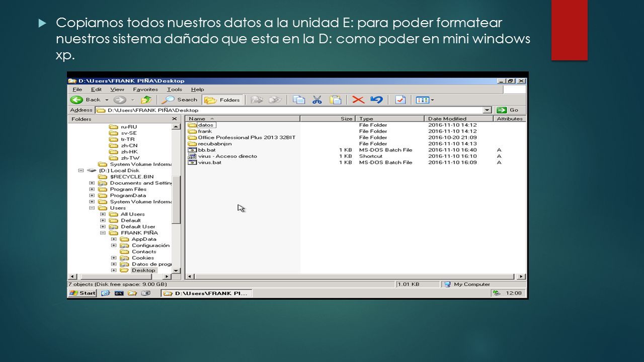Image resolution: width=644 pixels, height=362 pixels.
Task: Collapse the (D:) Local Disk node
Action: pos(81,170)
